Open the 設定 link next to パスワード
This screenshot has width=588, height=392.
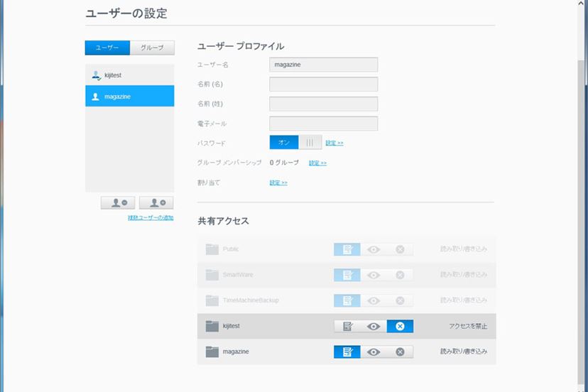334,143
